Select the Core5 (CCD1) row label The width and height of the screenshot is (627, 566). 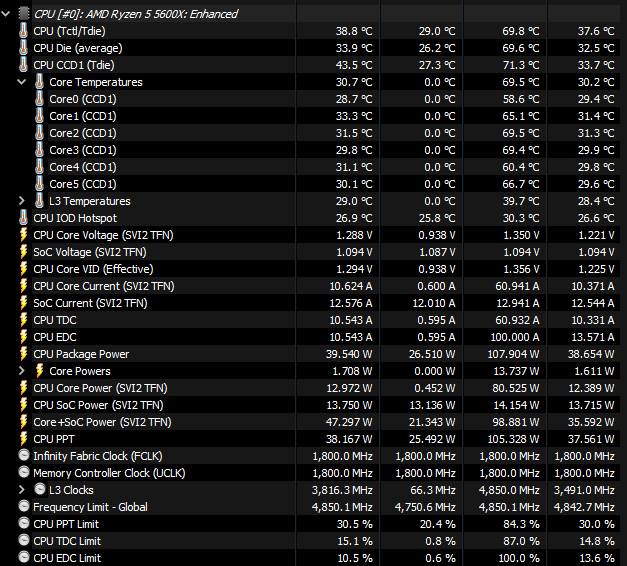click(x=83, y=184)
